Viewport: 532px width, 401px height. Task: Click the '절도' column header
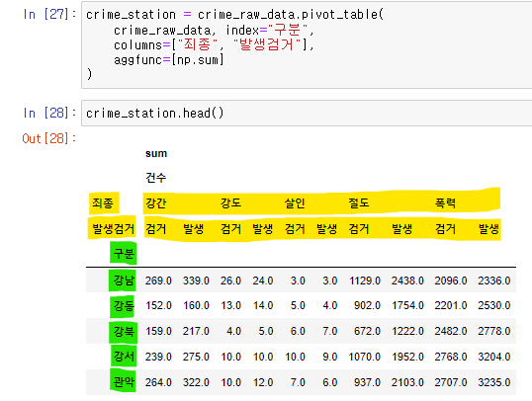tap(359, 203)
